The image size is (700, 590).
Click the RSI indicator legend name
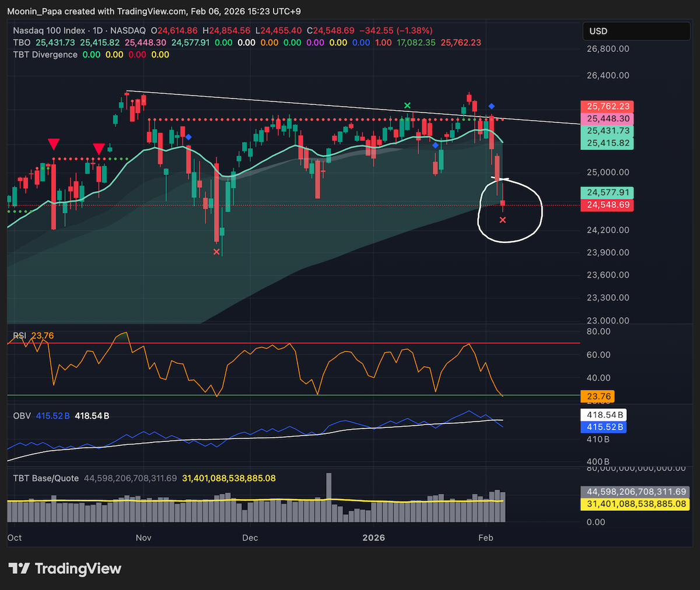[x=20, y=335]
